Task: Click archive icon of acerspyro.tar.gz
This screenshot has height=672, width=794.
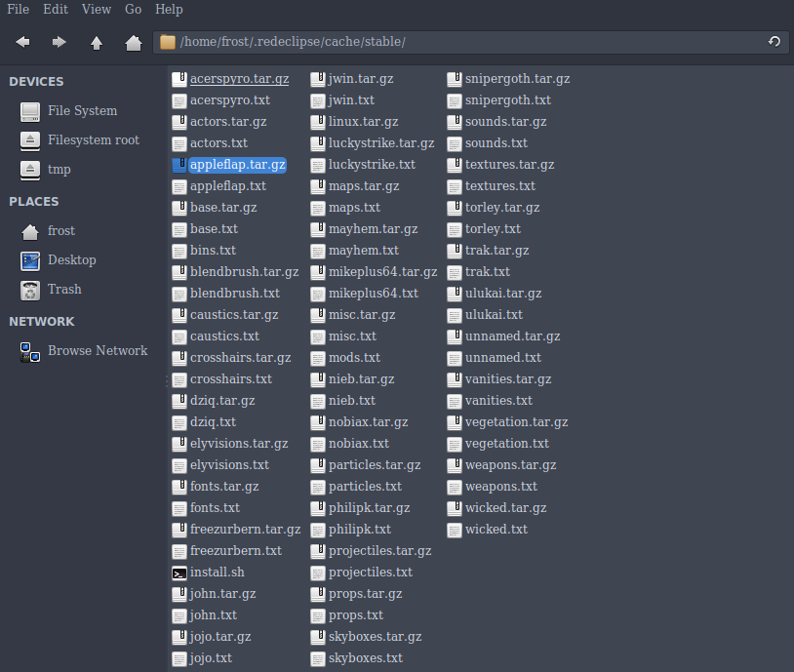Action: [x=179, y=79]
